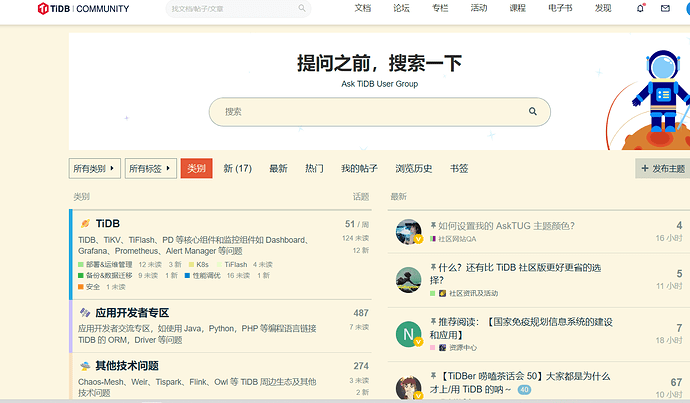Click the 话题 column header

pos(361,197)
